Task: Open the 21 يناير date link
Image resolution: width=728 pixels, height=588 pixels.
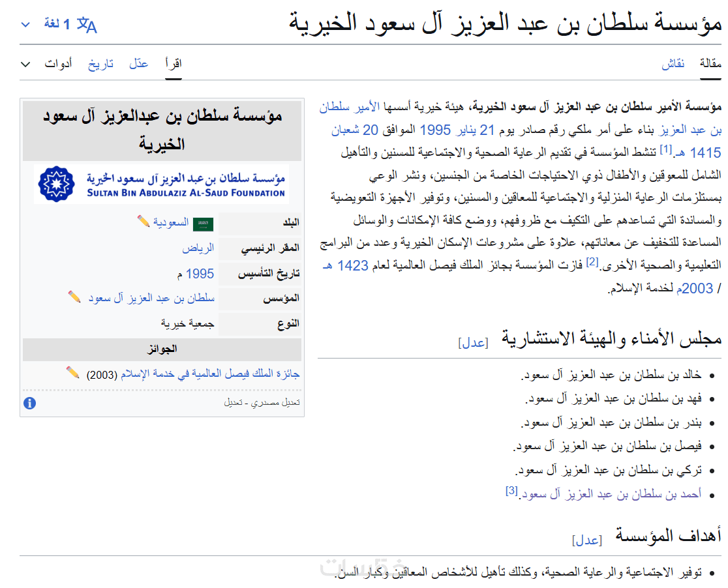Action: coord(475,130)
